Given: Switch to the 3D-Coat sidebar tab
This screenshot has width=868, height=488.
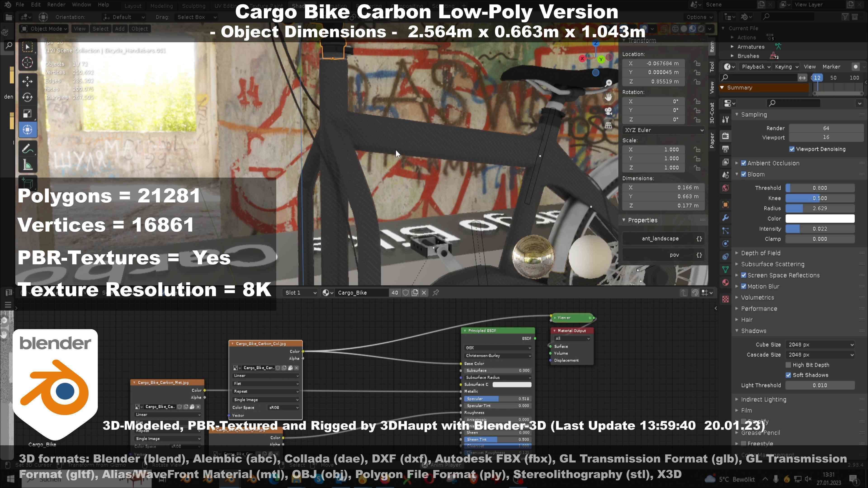Looking at the screenshot, I should (712, 113).
